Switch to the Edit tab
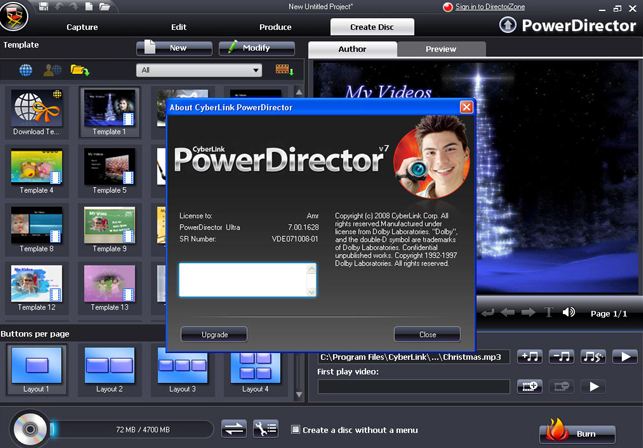The width and height of the screenshot is (643, 448). (x=178, y=27)
